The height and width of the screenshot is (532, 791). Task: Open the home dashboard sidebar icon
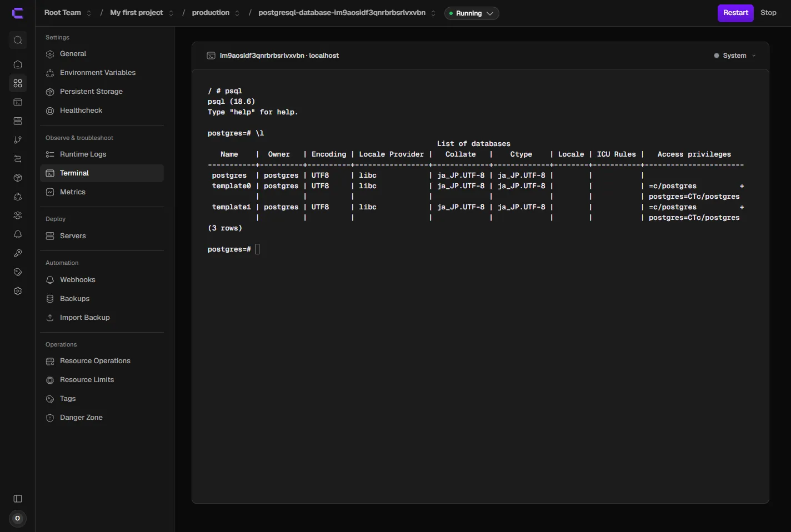(x=18, y=64)
